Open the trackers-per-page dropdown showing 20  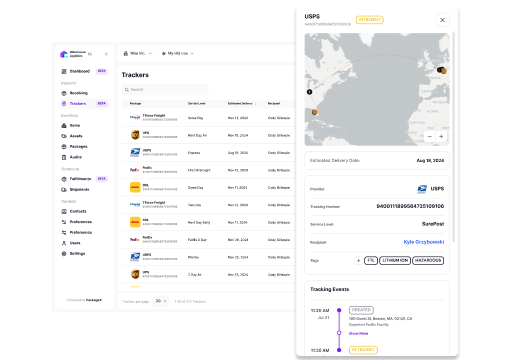coord(161,301)
